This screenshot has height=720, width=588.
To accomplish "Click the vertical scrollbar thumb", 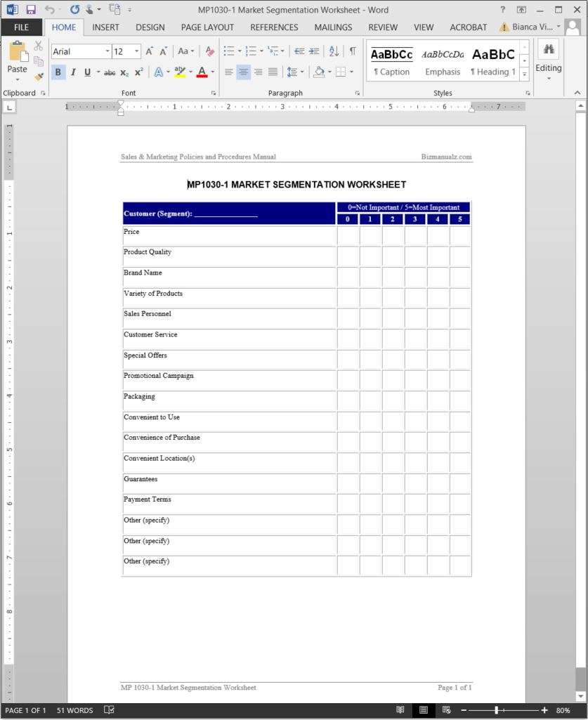I will point(580,679).
